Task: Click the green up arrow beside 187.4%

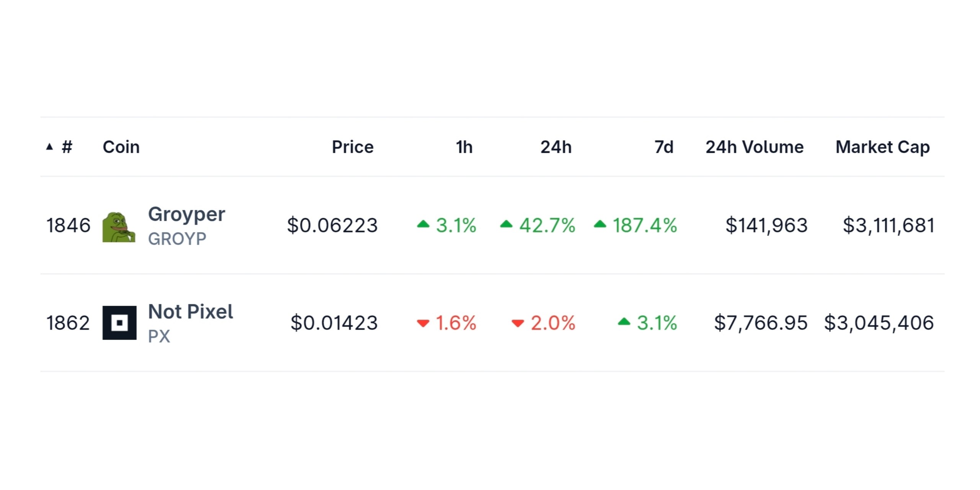Action: (600, 224)
